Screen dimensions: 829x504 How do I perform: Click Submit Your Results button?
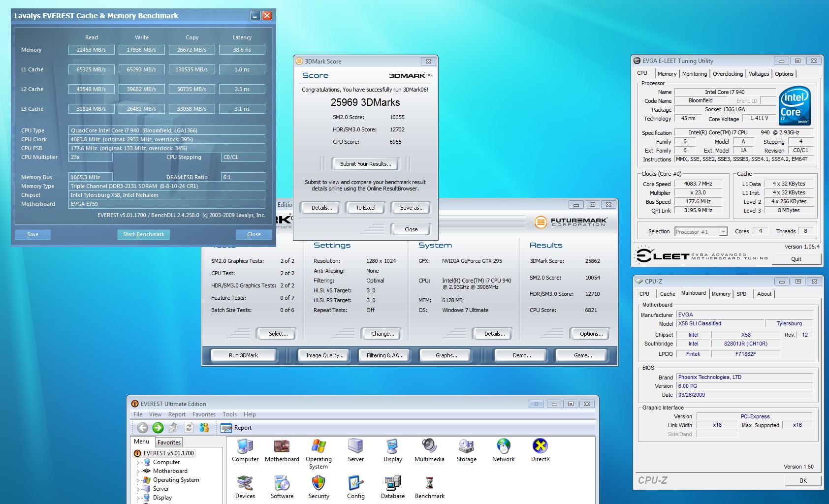pos(365,164)
